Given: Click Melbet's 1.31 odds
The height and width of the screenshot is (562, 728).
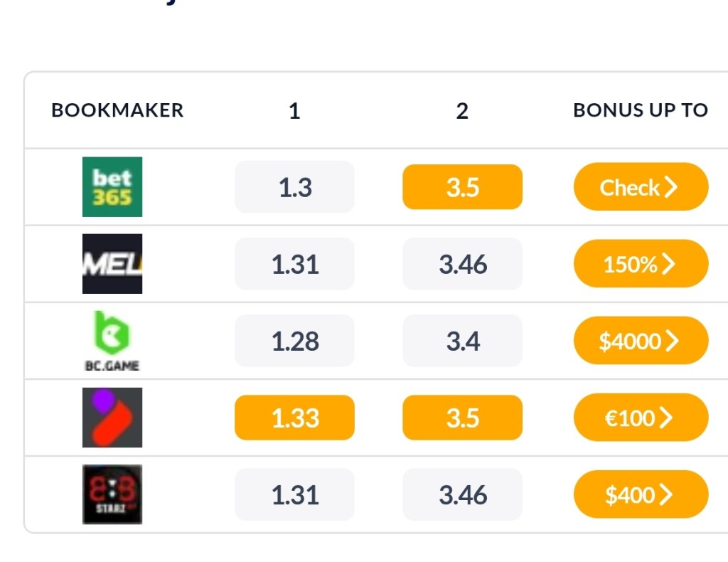Looking at the screenshot, I should (x=294, y=264).
